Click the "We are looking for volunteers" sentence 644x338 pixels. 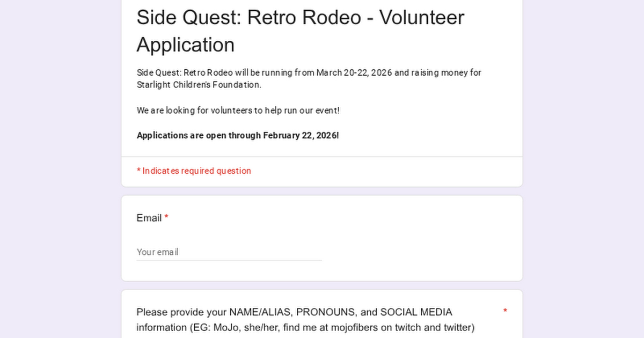pyautogui.click(x=238, y=111)
